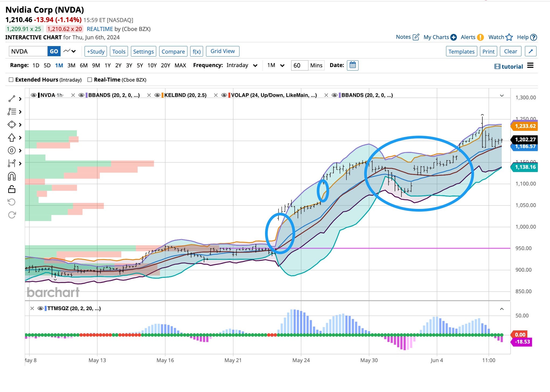Click the undo arrow icon
The height and width of the screenshot is (392, 550).
tap(12, 202)
